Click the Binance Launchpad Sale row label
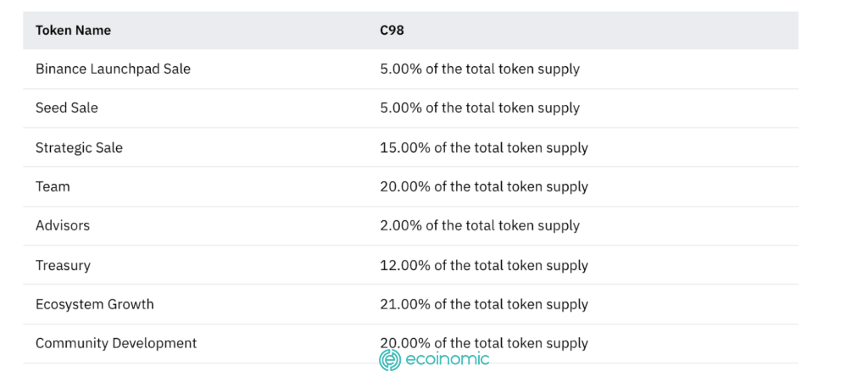868x371 pixels. tap(113, 69)
